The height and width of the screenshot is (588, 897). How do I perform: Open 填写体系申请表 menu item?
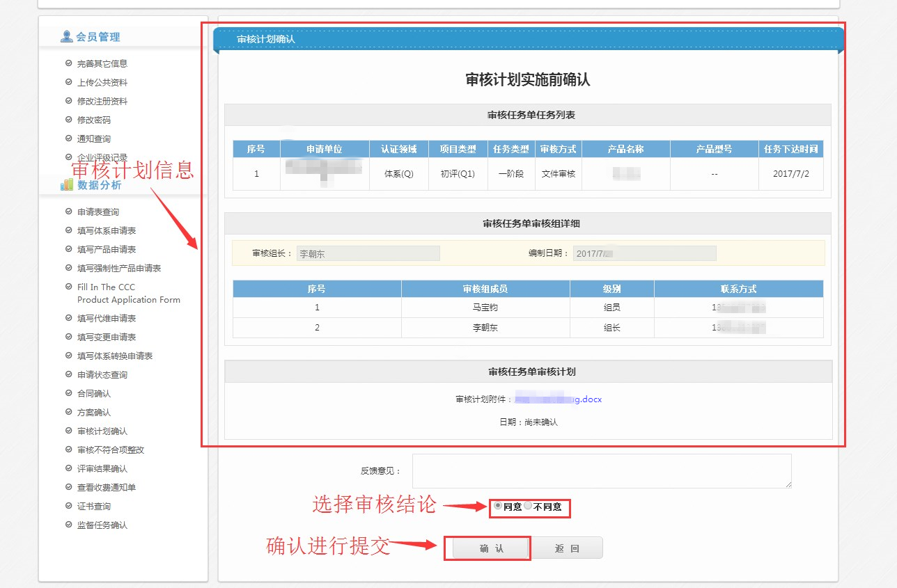click(106, 230)
